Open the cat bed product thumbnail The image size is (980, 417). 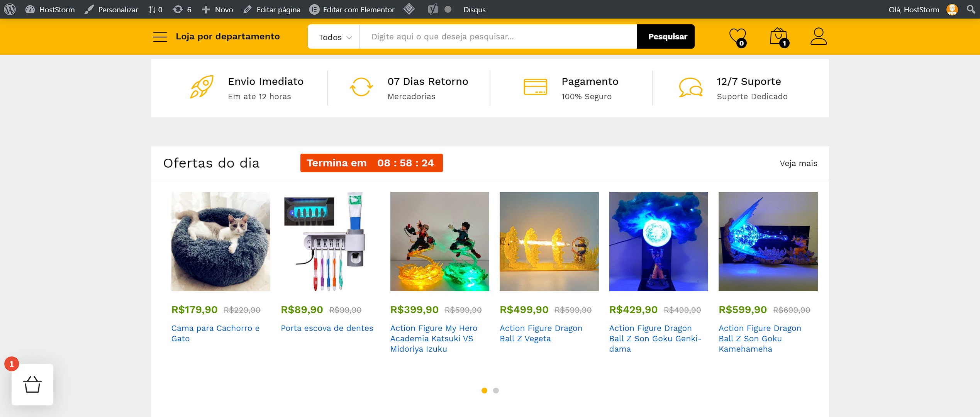(220, 241)
